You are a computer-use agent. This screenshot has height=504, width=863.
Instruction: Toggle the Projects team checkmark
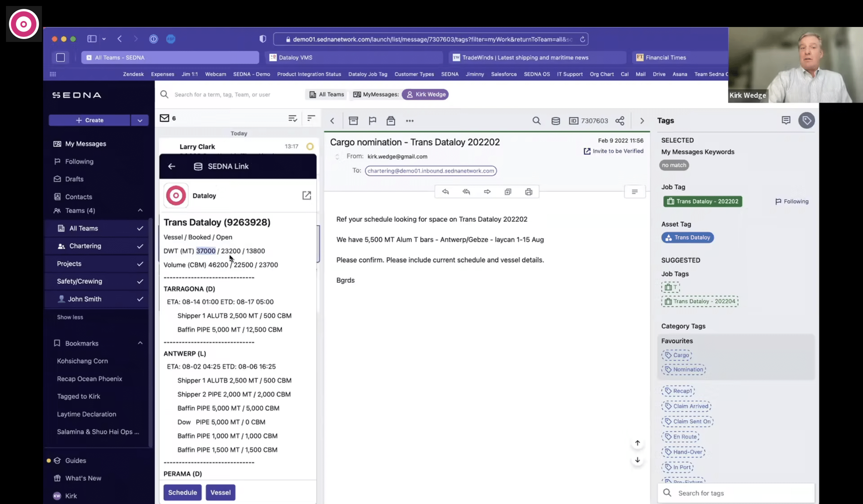coord(140,264)
